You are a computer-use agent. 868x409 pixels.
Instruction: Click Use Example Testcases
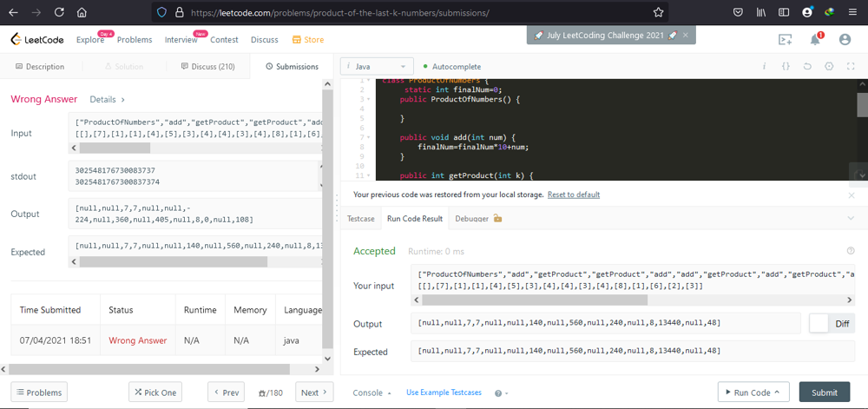[444, 393]
